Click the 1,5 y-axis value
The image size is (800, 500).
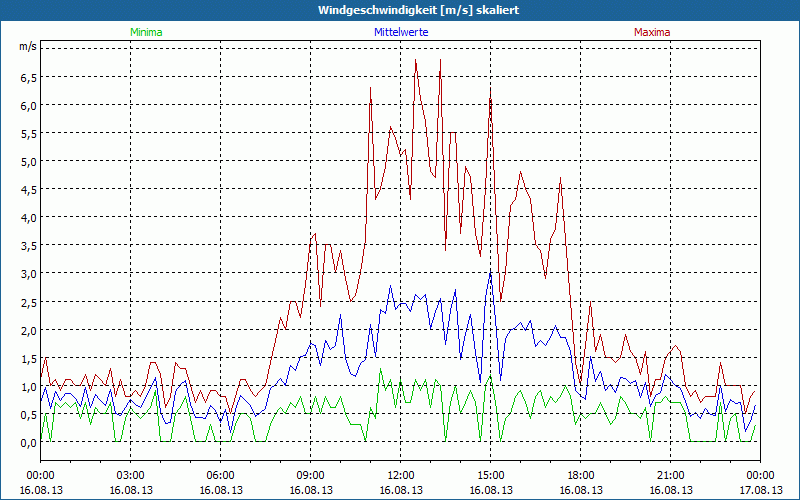[x=29, y=358]
